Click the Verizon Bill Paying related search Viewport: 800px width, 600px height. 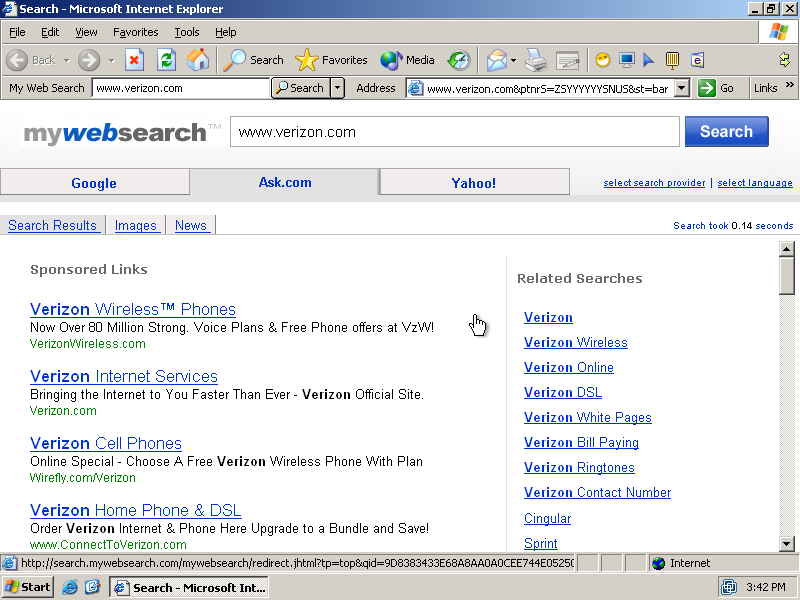pos(581,442)
